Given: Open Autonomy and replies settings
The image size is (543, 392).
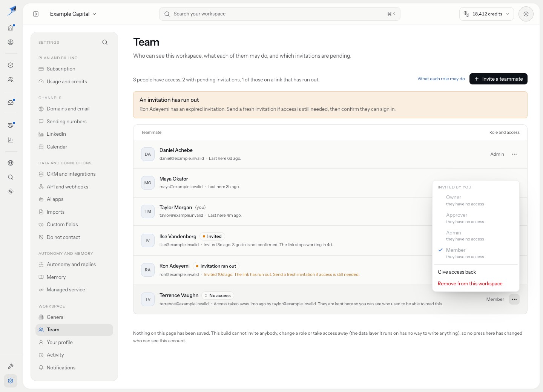Looking at the screenshot, I should click(x=74, y=264).
